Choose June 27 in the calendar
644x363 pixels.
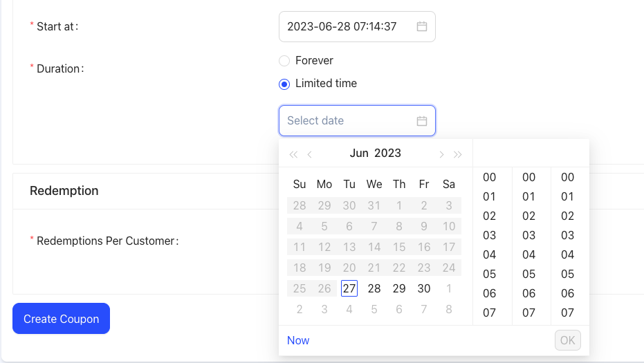349,288
